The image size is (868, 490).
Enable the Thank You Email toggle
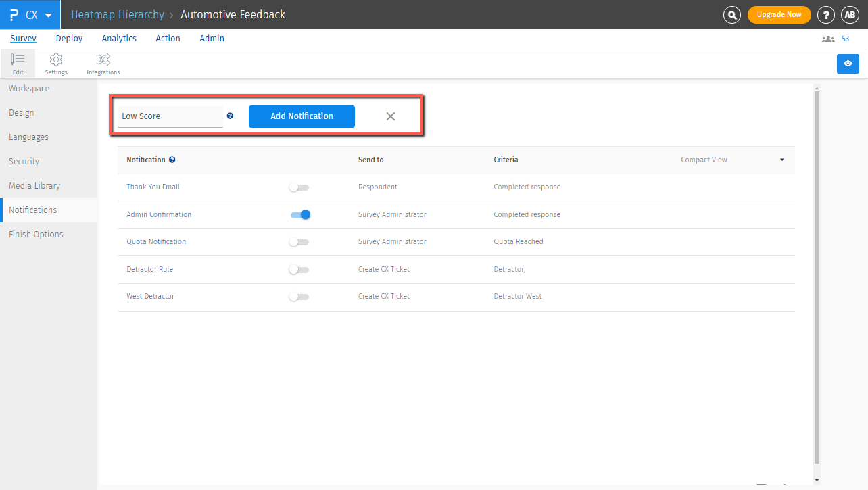pos(299,187)
